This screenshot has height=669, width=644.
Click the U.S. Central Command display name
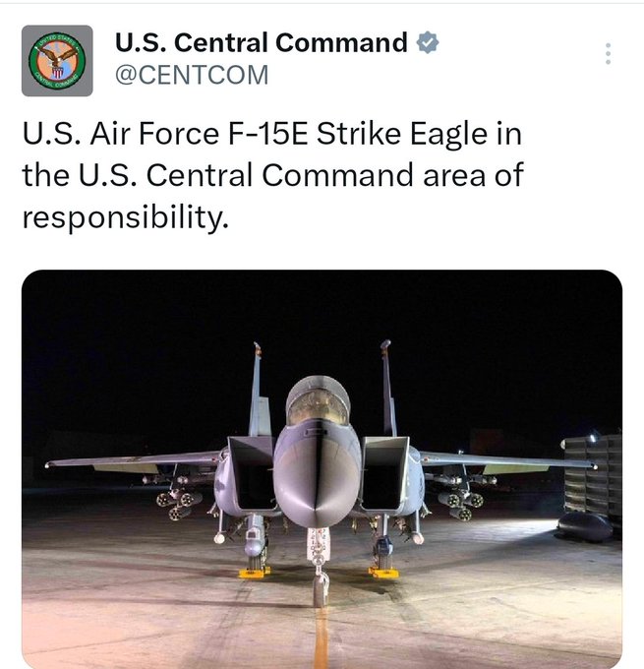pos(261,43)
